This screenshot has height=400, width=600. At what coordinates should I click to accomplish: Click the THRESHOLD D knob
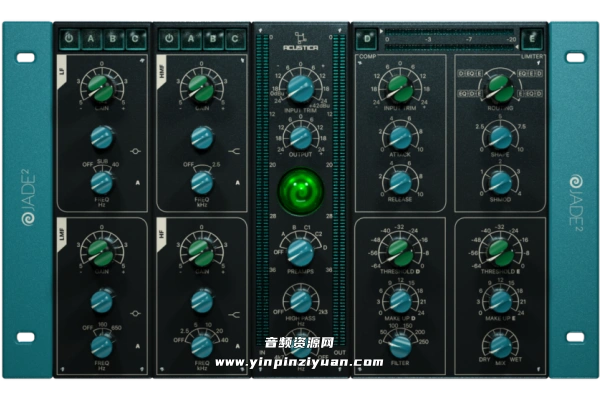pyautogui.click(x=400, y=253)
